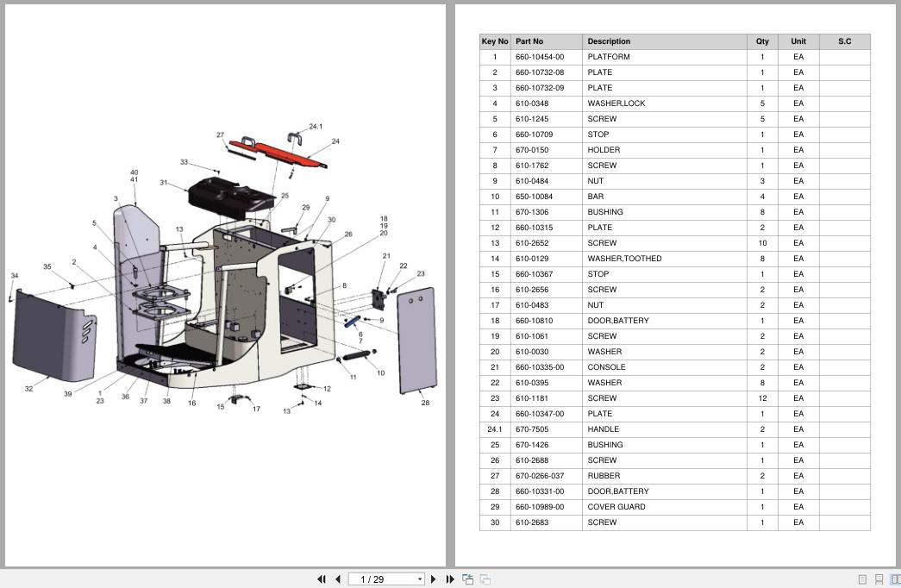Click the Unit column header
The image size is (901, 588).
click(x=798, y=41)
